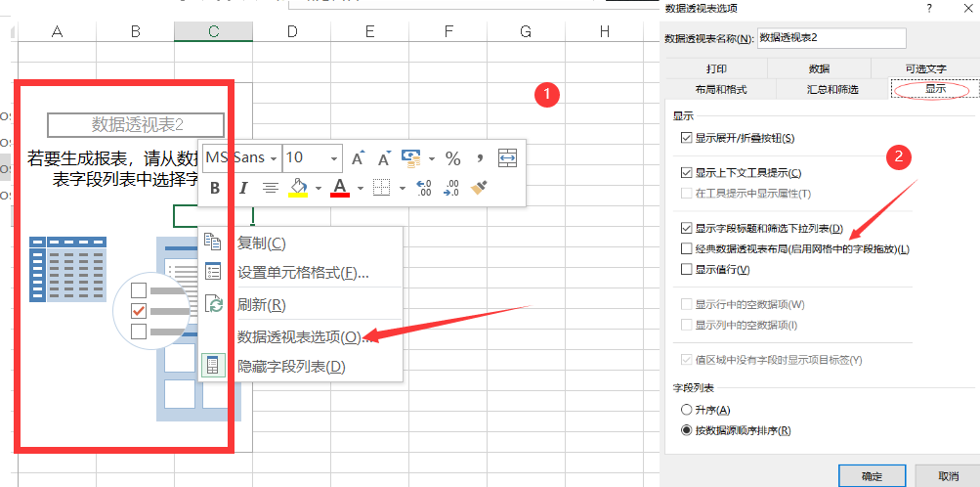Click the accounting number format icon
This screenshot has height=487, width=980.
(410, 158)
